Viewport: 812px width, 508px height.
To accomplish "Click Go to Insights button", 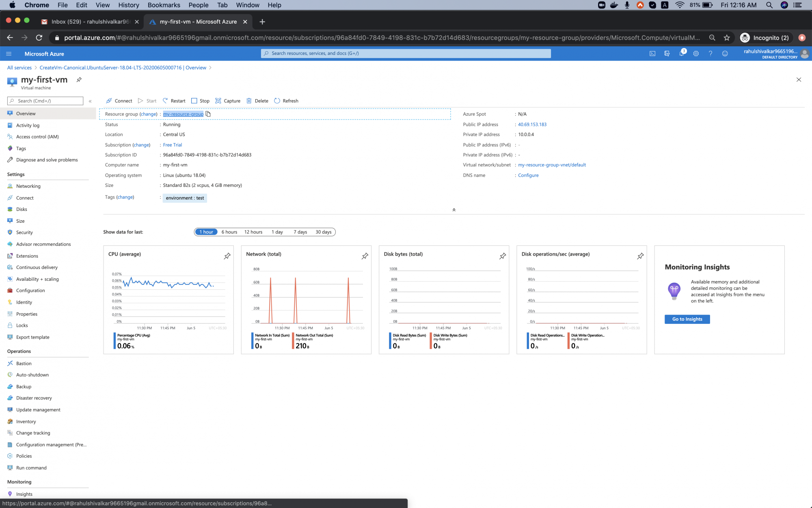I will pos(687,319).
